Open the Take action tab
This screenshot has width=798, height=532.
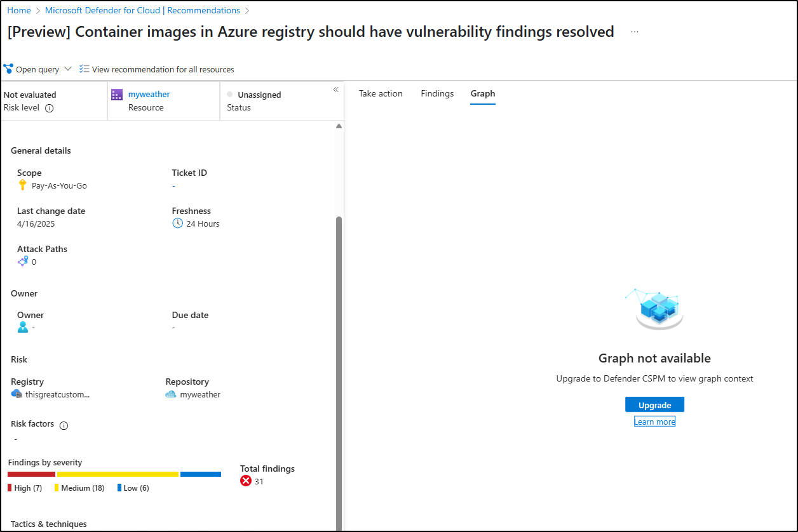click(x=381, y=93)
